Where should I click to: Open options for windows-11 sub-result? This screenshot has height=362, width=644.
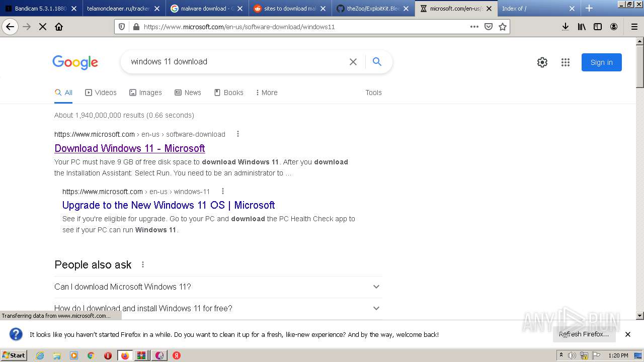click(223, 192)
